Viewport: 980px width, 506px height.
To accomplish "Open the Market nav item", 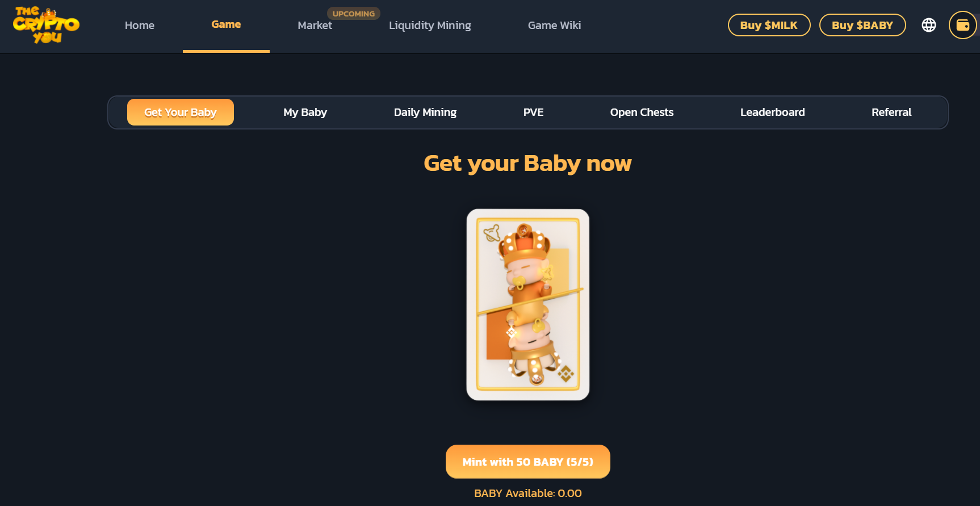I will [x=315, y=26].
